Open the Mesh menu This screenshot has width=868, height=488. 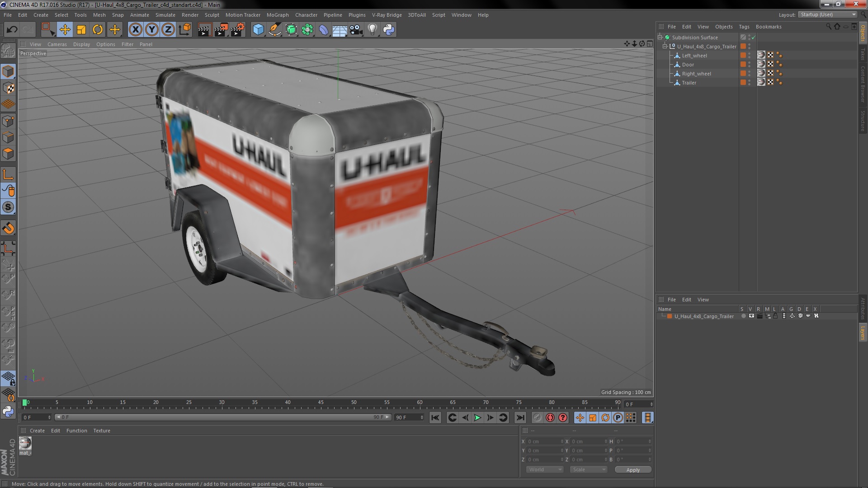(99, 15)
